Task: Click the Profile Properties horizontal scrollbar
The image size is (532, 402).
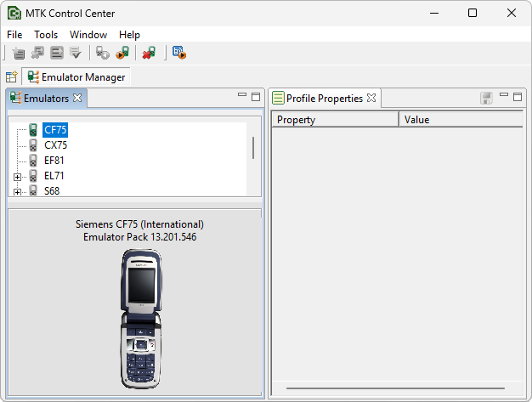Action: (395, 388)
